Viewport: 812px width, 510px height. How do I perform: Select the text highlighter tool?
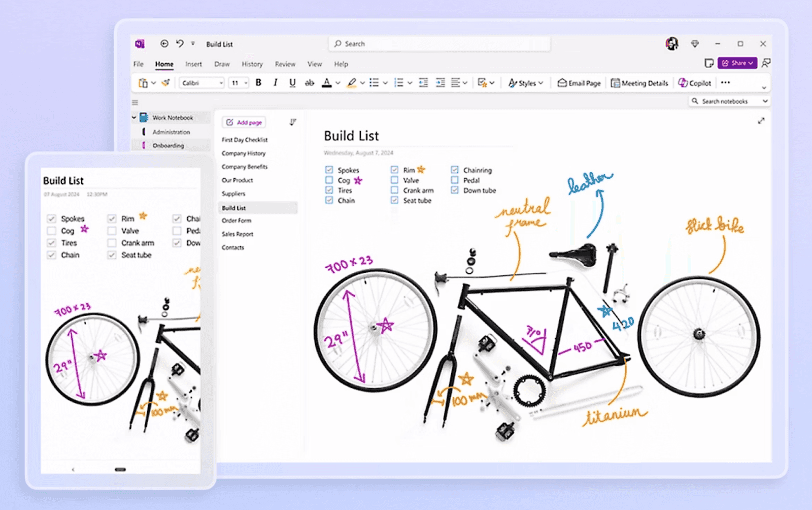[x=352, y=82]
